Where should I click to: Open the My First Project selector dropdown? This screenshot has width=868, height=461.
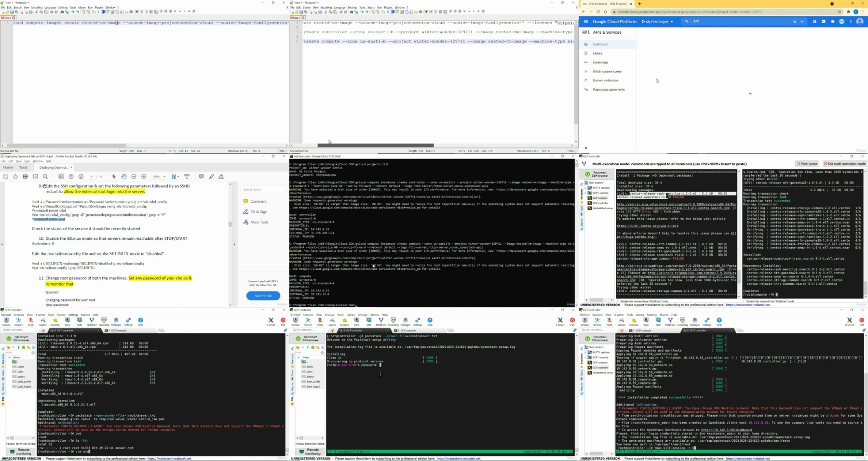(x=657, y=22)
